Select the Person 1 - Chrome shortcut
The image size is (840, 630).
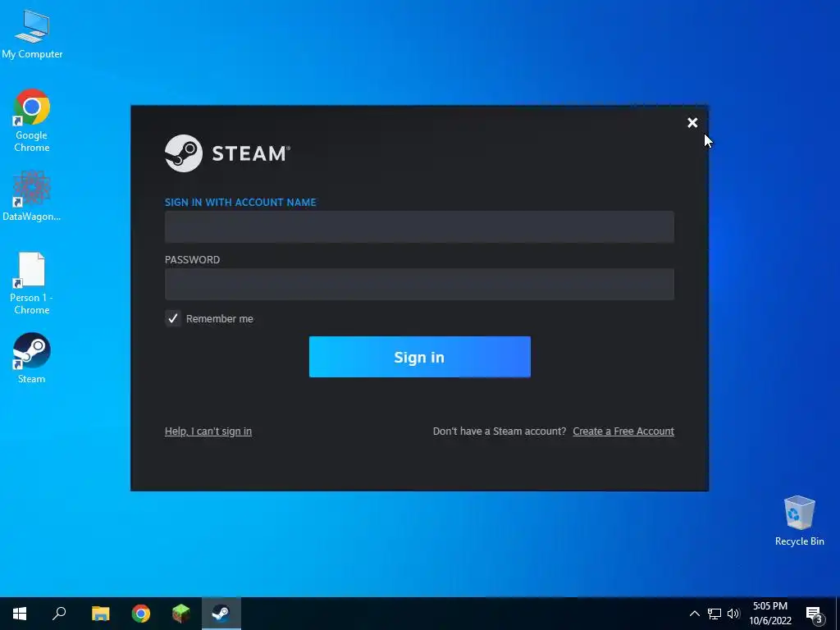(x=32, y=283)
